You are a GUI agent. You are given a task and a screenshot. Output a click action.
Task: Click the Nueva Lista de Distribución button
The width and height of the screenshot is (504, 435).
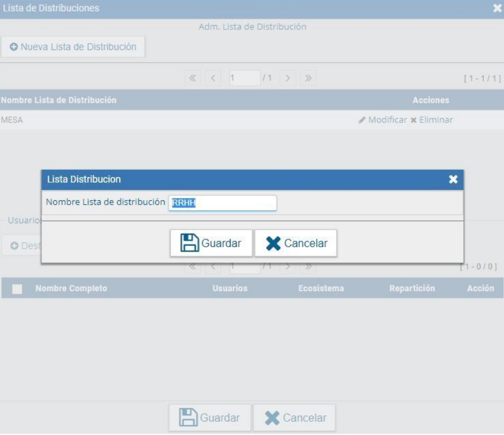click(x=73, y=47)
